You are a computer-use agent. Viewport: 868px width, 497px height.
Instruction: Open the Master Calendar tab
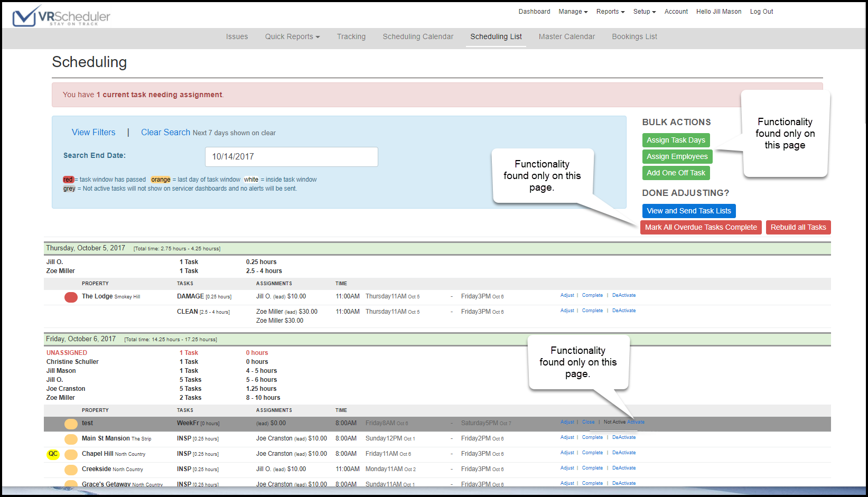(x=567, y=36)
